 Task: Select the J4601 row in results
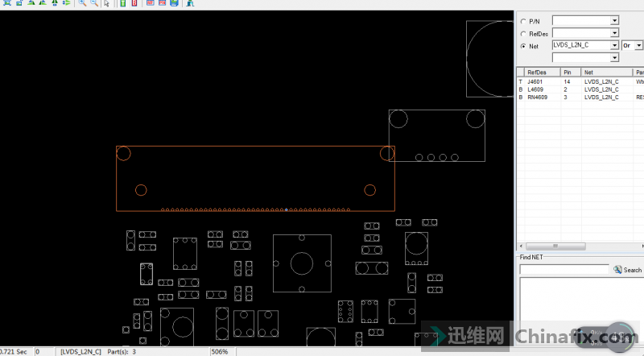click(x=580, y=82)
